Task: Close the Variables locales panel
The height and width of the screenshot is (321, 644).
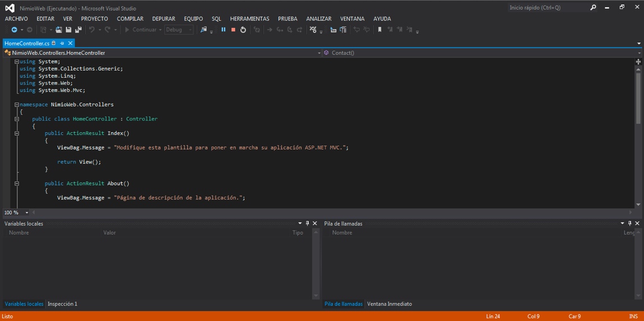Action: click(x=315, y=224)
